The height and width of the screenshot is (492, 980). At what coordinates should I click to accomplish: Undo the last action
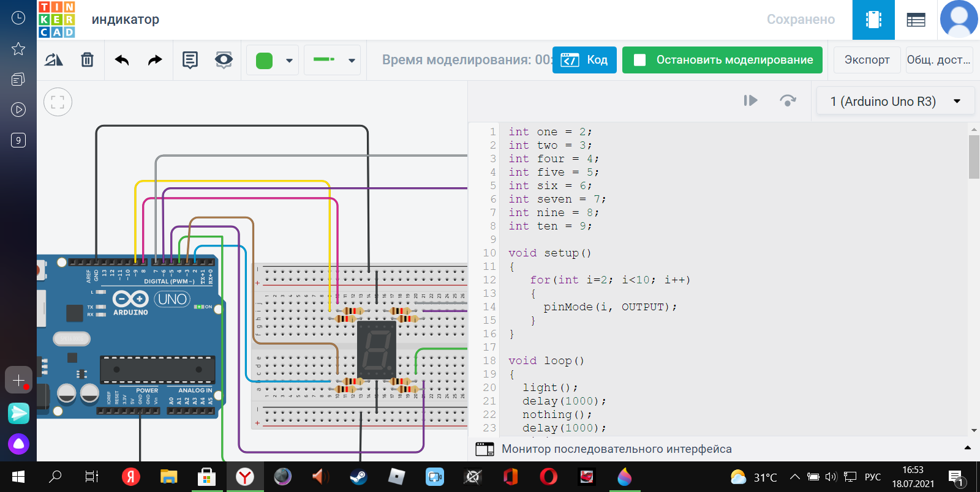pyautogui.click(x=122, y=60)
